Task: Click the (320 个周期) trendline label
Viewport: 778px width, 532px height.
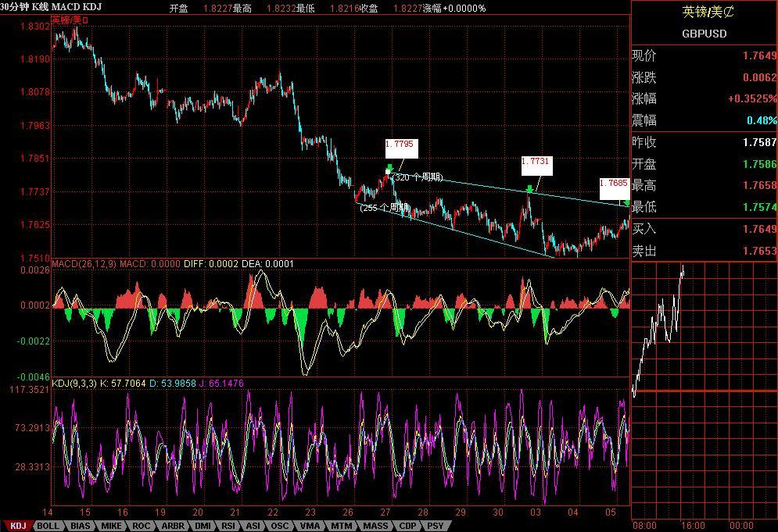Action: (418, 177)
